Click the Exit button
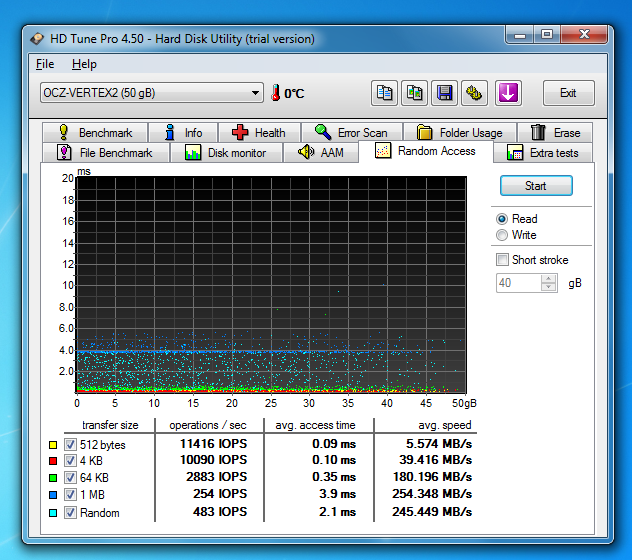The width and height of the screenshot is (632, 560). tap(568, 93)
